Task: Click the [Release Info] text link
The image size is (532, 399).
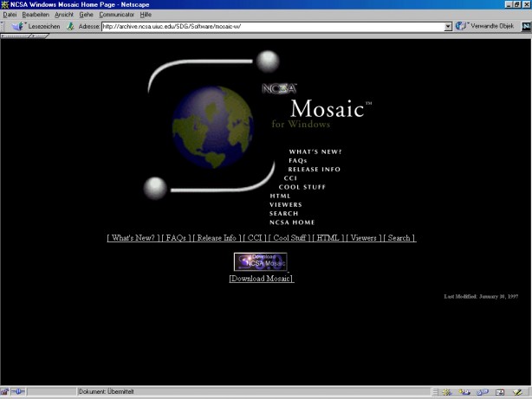Action: click(216, 238)
